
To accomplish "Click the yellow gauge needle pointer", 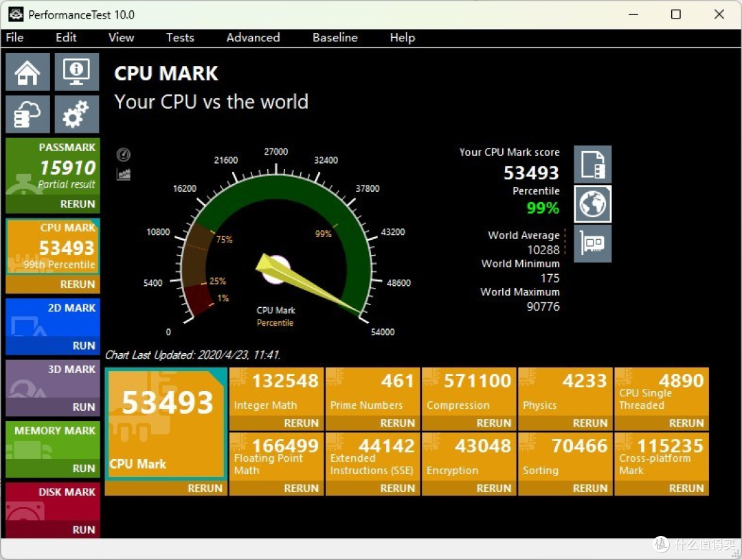I will pyautogui.click(x=308, y=284).
